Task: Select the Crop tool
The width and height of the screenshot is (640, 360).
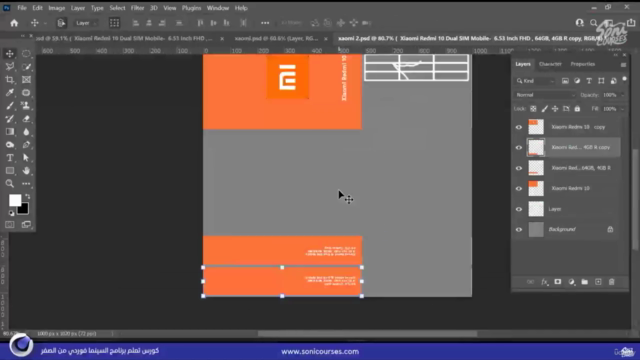Action: click(10, 80)
